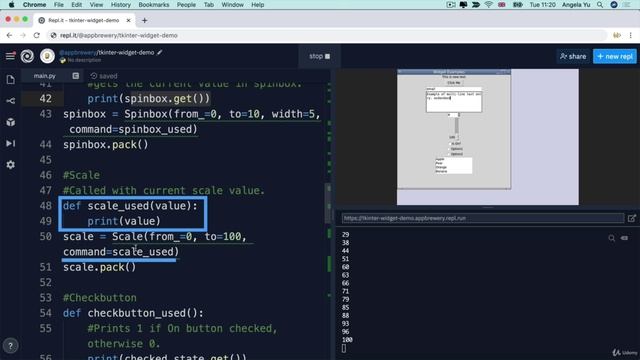Image resolution: width=640 pixels, height=360 pixels.
Task: Click line number 42 in gutter
Action: coord(46,98)
